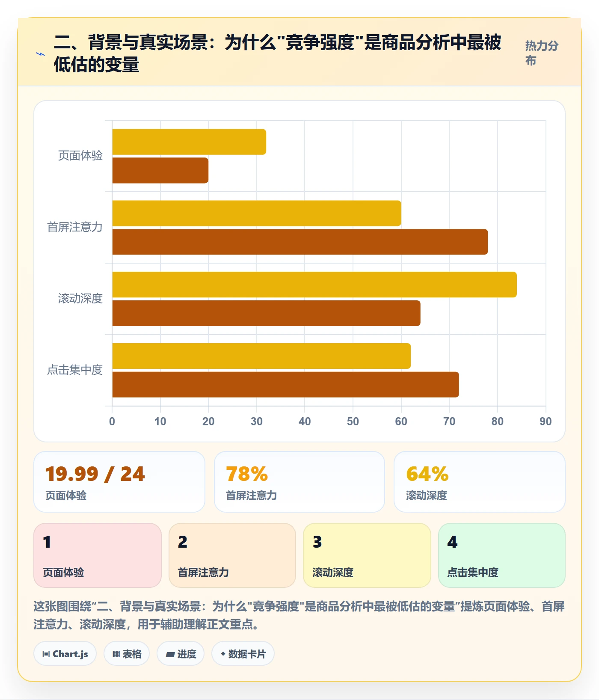Click the 页面体验 chart axis label
The height and width of the screenshot is (700, 599).
click(80, 156)
